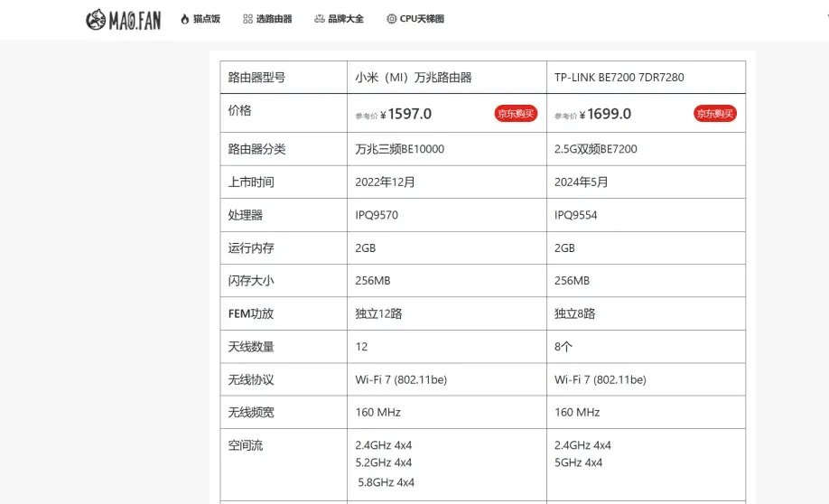
Task: Click the grid icon beside 选路由器
Action: 247,19
